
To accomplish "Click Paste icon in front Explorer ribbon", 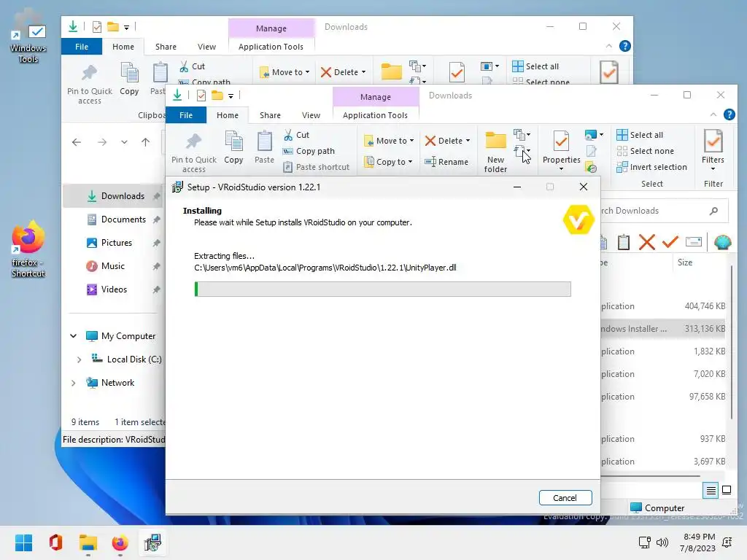I will point(264,142).
